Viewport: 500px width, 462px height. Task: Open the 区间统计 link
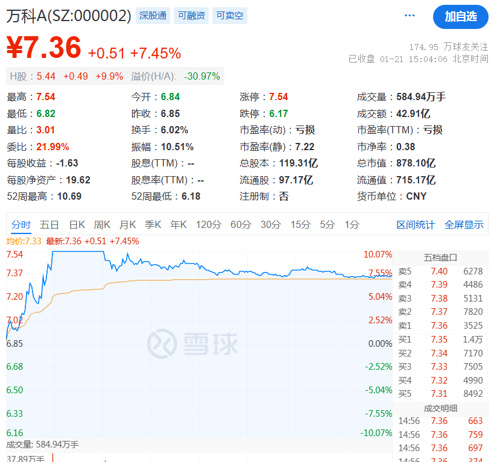(415, 225)
